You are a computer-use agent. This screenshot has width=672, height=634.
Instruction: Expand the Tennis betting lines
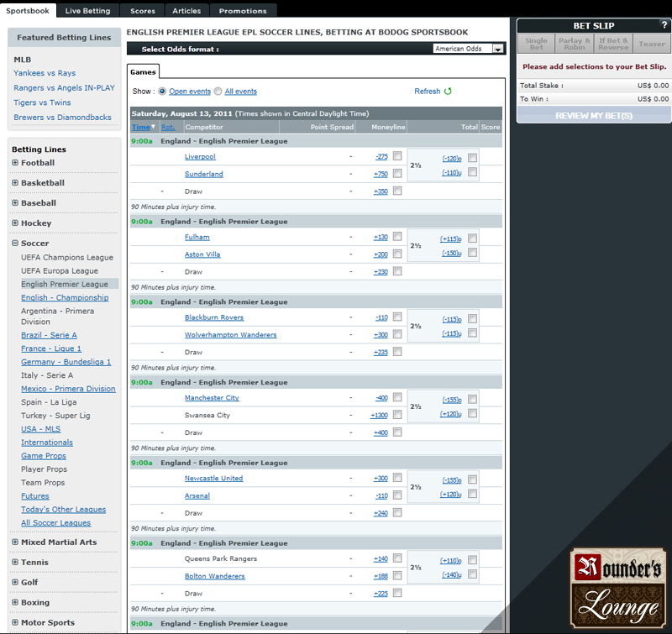[x=15, y=562]
